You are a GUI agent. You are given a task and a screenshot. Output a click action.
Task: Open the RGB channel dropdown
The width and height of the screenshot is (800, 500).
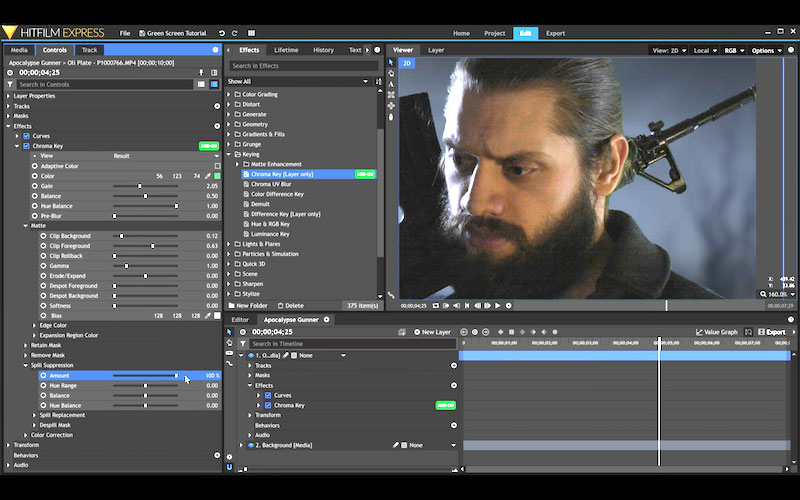(x=734, y=51)
